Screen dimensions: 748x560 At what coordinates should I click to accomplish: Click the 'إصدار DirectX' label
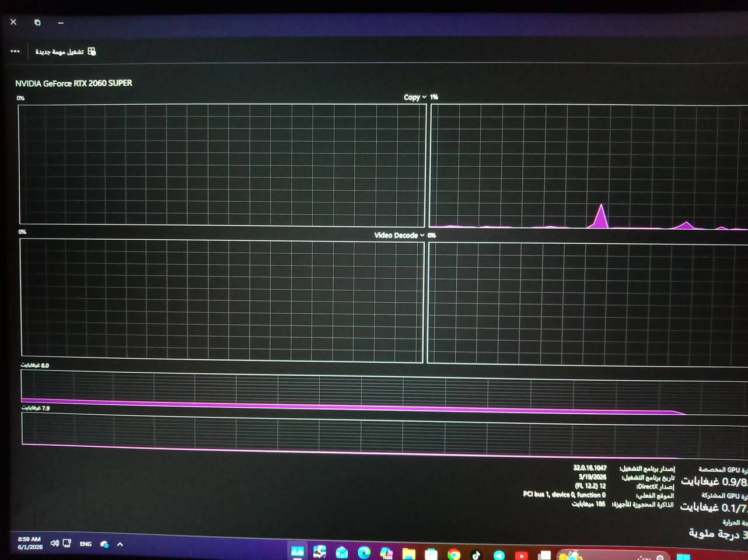[655, 487]
